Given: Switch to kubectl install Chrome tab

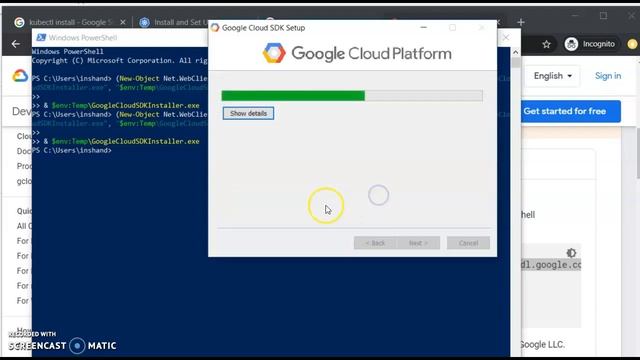Looking at the screenshot, I should point(71,22).
